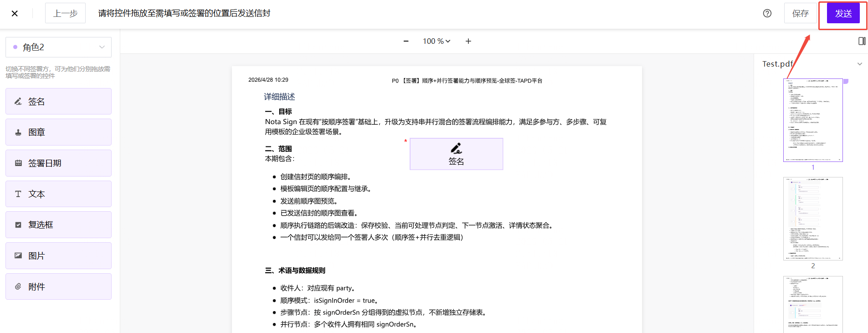Click the calendar icon of 签署日期
868x333 pixels.
18,163
